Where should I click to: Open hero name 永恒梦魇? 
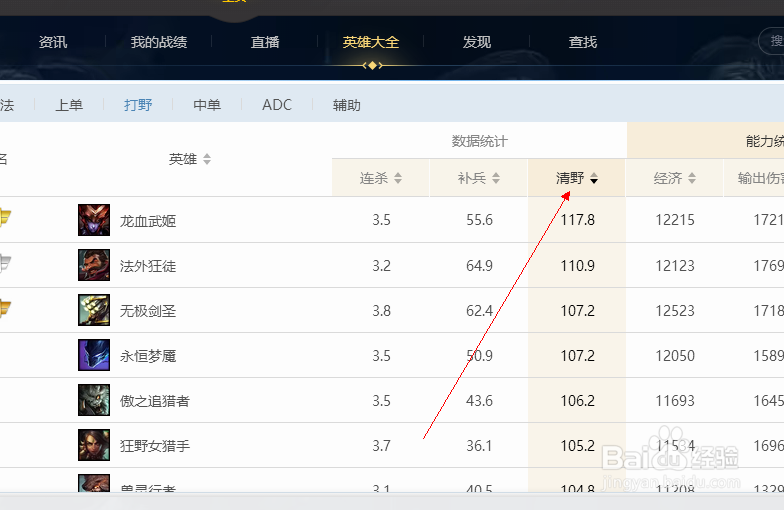pyautogui.click(x=148, y=356)
